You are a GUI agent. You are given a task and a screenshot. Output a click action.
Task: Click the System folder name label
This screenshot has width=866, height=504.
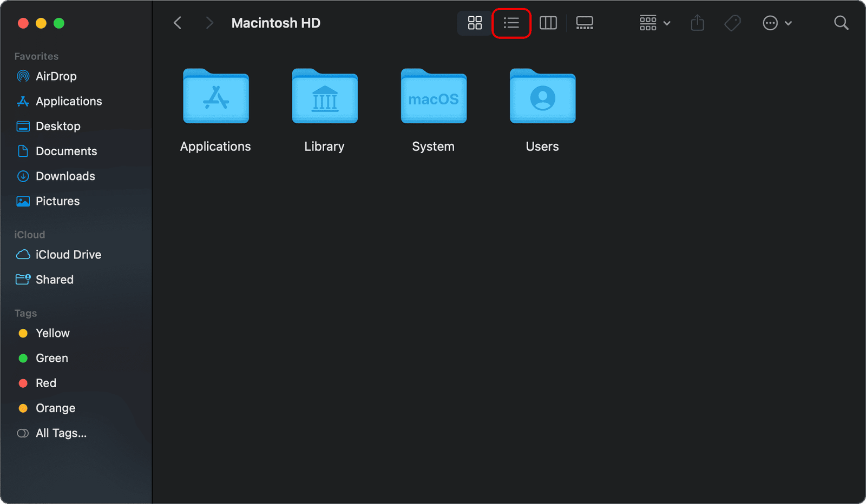(434, 147)
